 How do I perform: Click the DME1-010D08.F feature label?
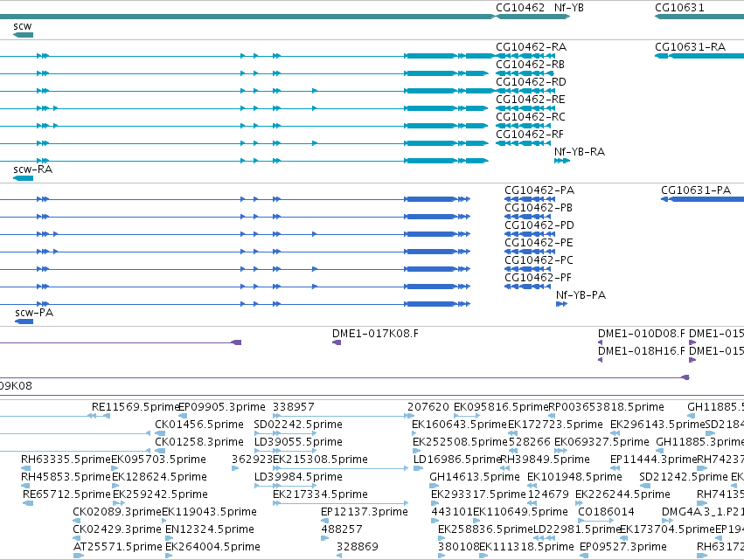click(x=642, y=334)
